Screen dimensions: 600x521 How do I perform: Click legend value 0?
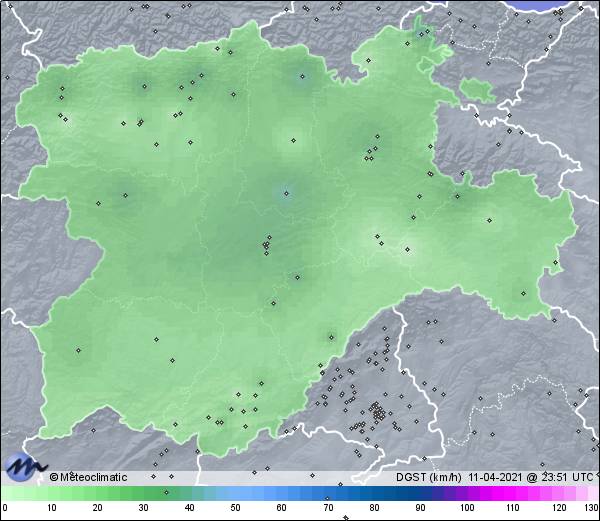pos(5,508)
